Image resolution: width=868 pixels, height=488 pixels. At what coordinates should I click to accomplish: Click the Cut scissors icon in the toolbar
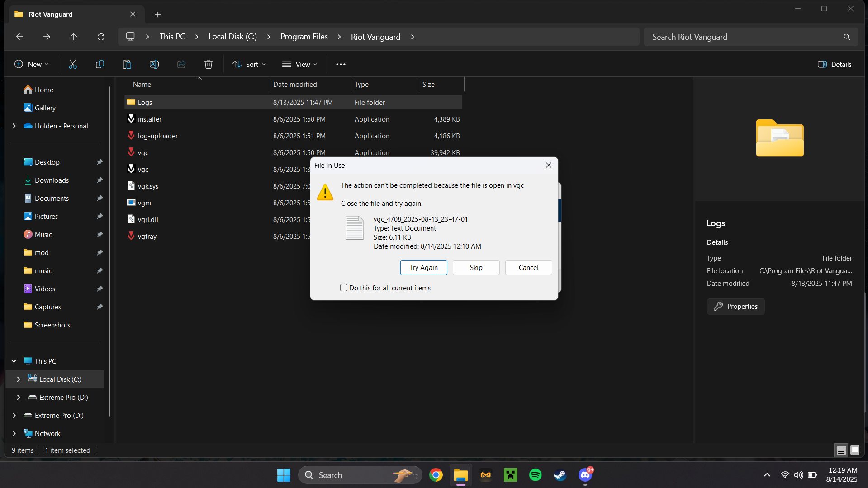click(72, 64)
